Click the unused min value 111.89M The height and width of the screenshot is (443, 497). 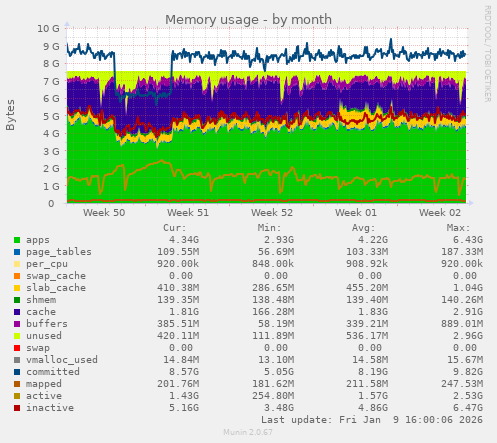273,336
